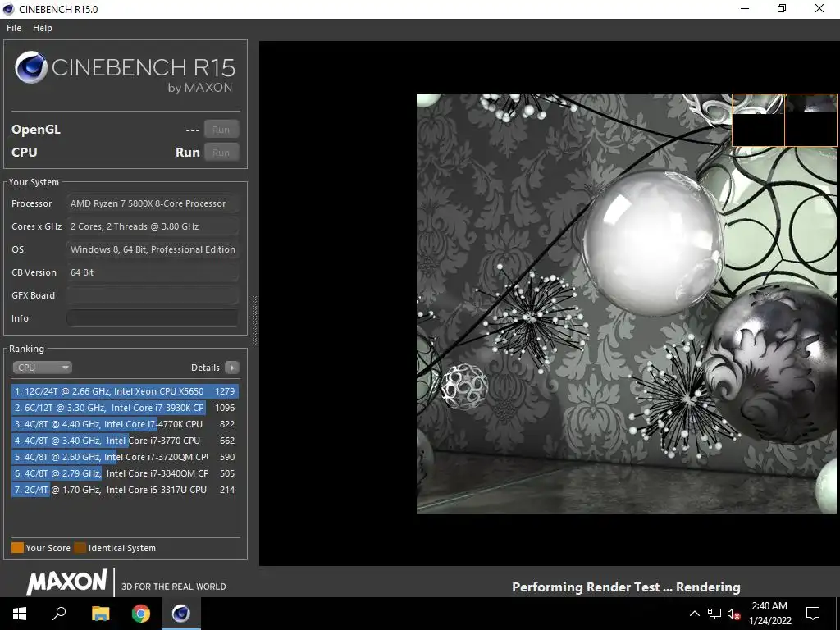
Task: Open the Help menu
Action: (x=43, y=28)
